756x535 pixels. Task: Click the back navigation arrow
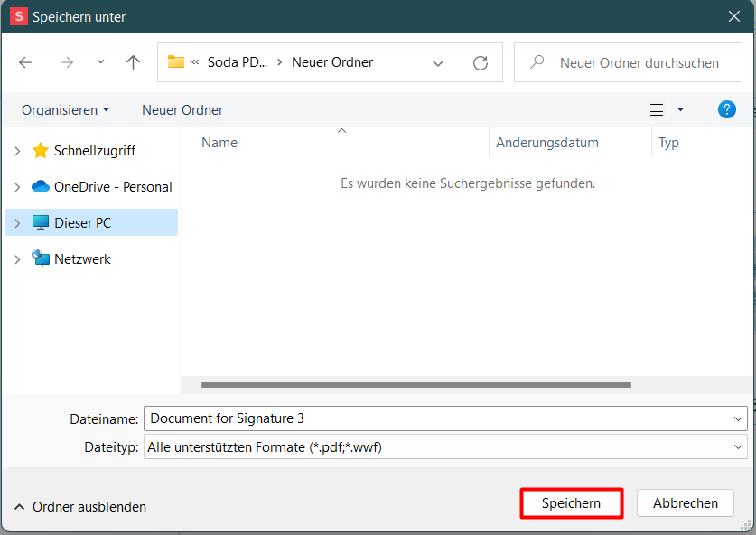[25, 62]
